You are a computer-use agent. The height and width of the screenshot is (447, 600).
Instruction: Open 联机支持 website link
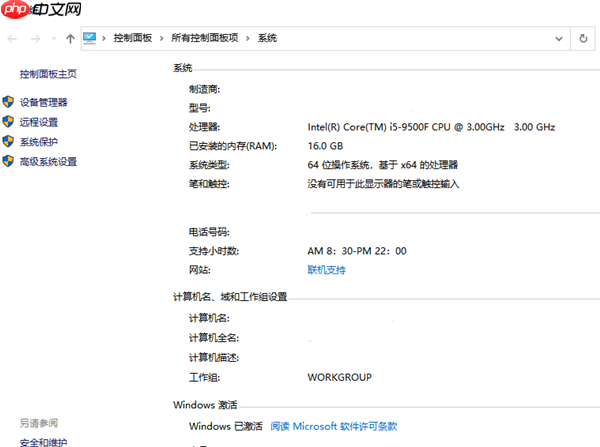click(326, 270)
